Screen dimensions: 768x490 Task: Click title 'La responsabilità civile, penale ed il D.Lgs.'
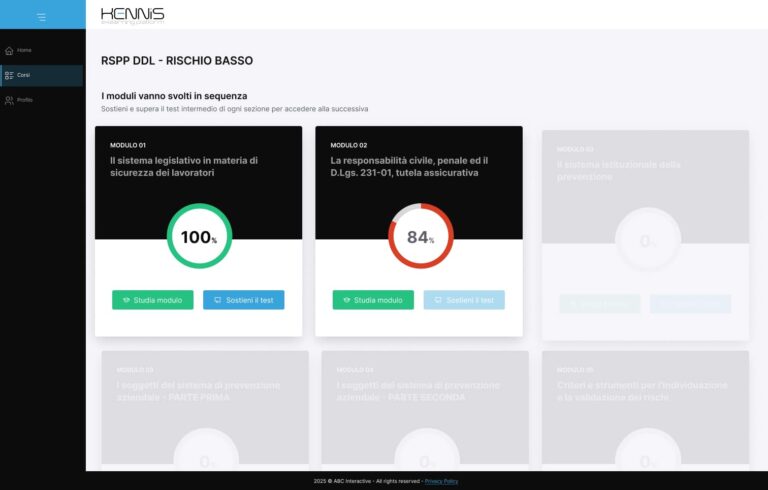point(409,167)
